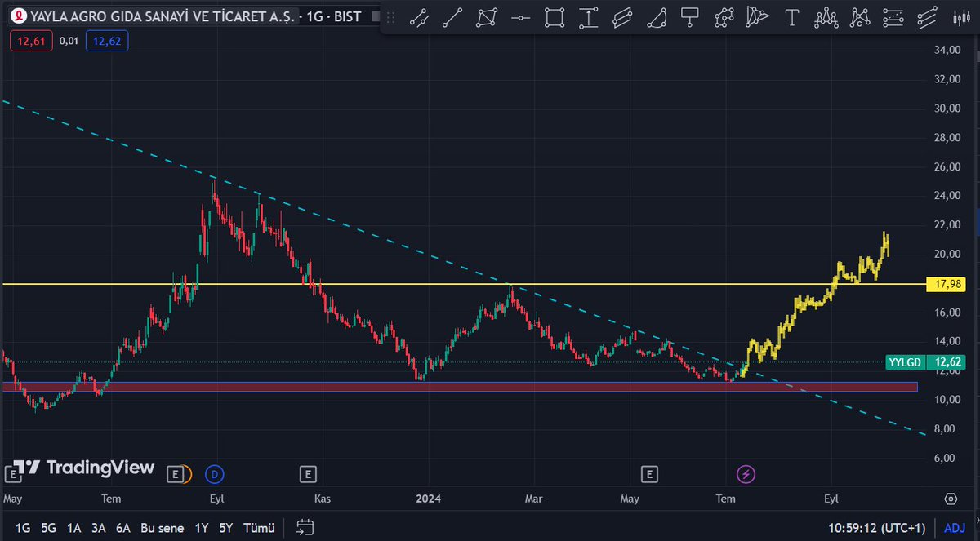The height and width of the screenshot is (541, 980).
Task: Click the YAYLA AGRO GIDA symbol title
Action: 161,16
